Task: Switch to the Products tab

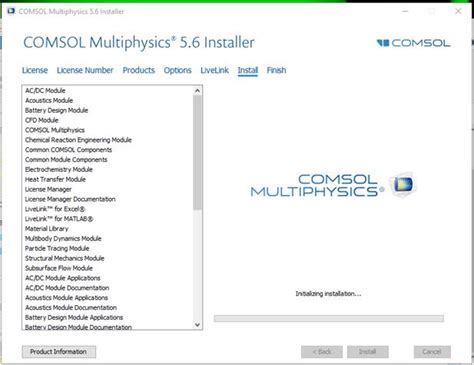Action: (139, 70)
